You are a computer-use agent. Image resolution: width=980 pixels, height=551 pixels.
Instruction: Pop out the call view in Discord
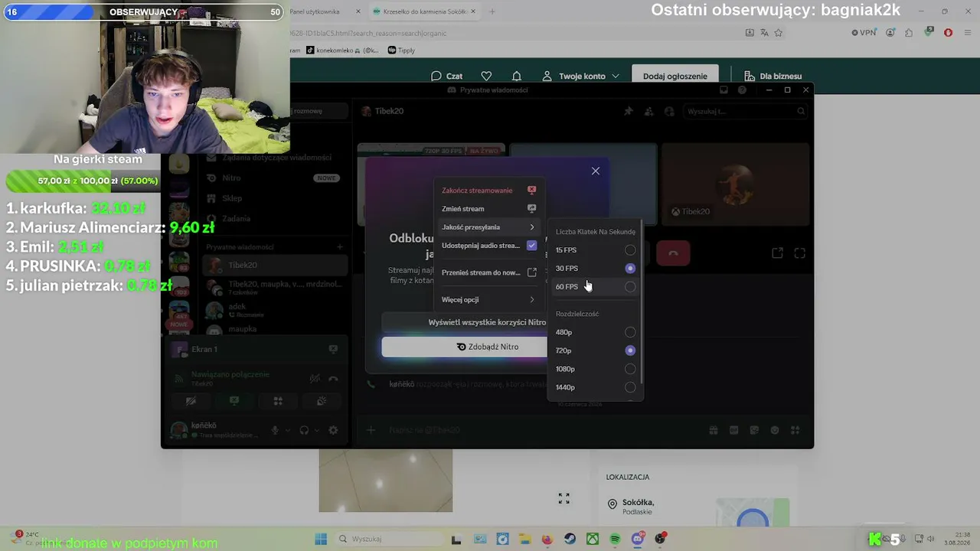click(x=777, y=253)
